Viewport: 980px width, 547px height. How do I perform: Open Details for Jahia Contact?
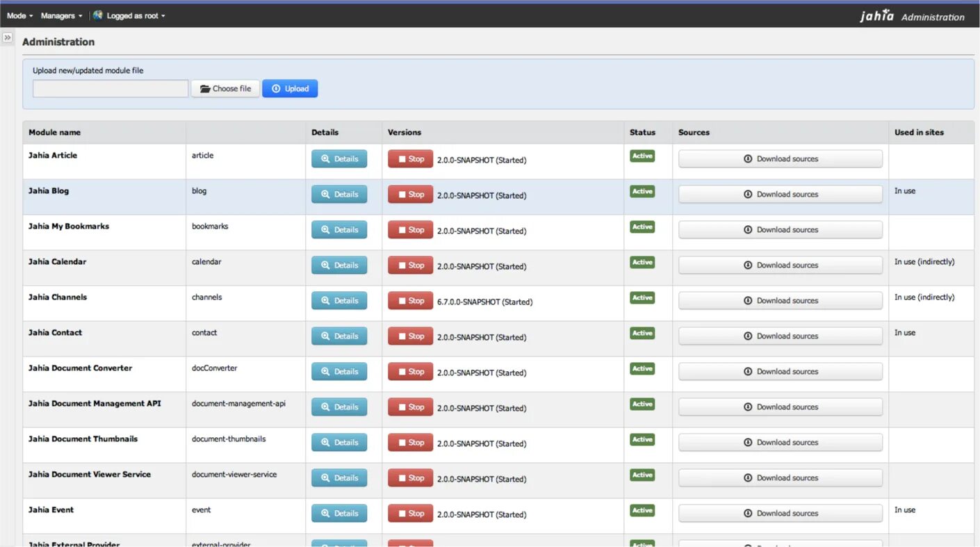coord(339,336)
